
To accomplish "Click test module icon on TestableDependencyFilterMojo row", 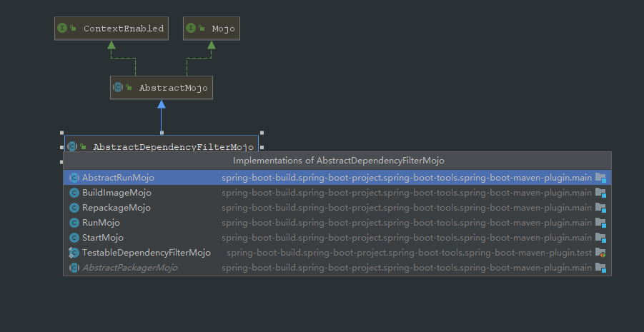I will [x=601, y=253].
